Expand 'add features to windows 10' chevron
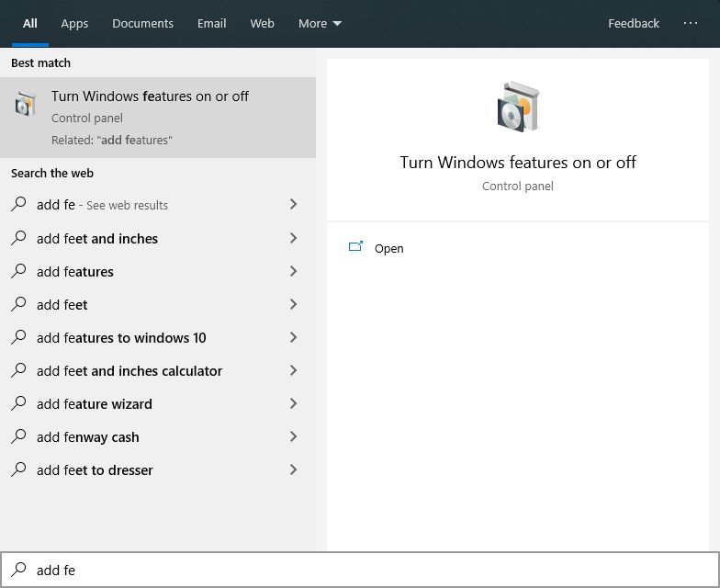The height and width of the screenshot is (588, 720). point(294,337)
